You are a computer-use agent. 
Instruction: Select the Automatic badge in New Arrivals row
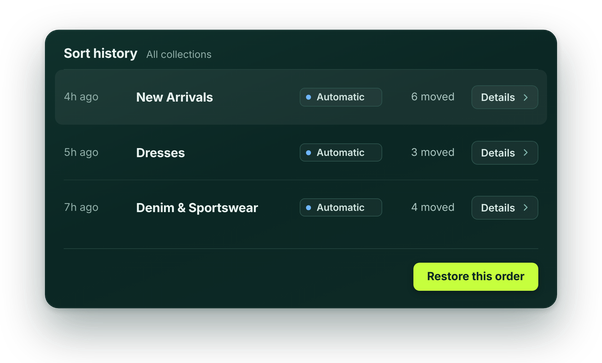point(341,97)
